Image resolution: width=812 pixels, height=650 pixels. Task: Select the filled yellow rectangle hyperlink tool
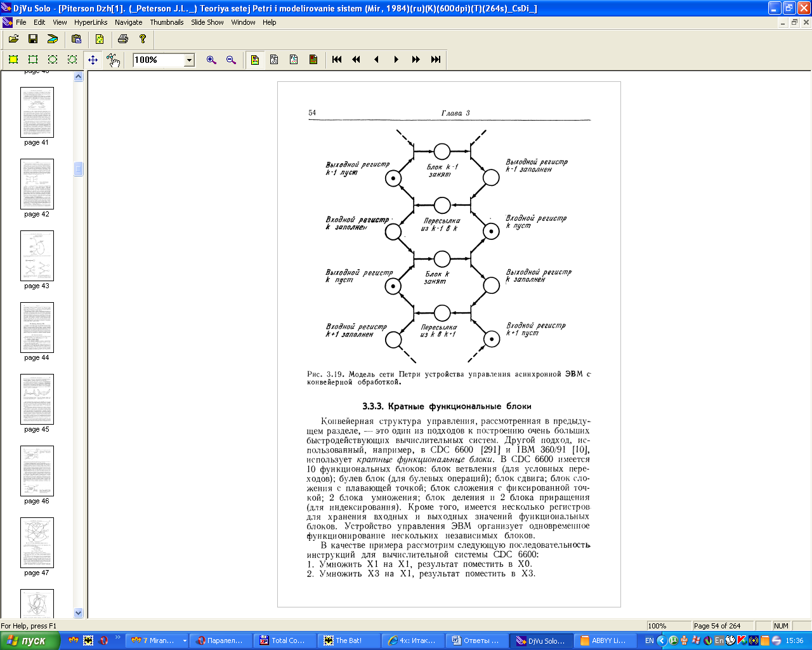pyautogui.click(x=13, y=60)
